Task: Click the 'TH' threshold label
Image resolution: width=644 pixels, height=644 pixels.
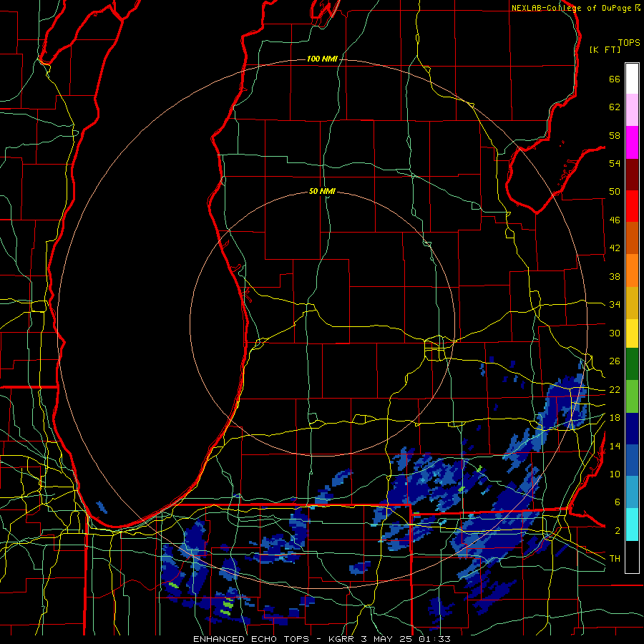Action: [x=615, y=558]
